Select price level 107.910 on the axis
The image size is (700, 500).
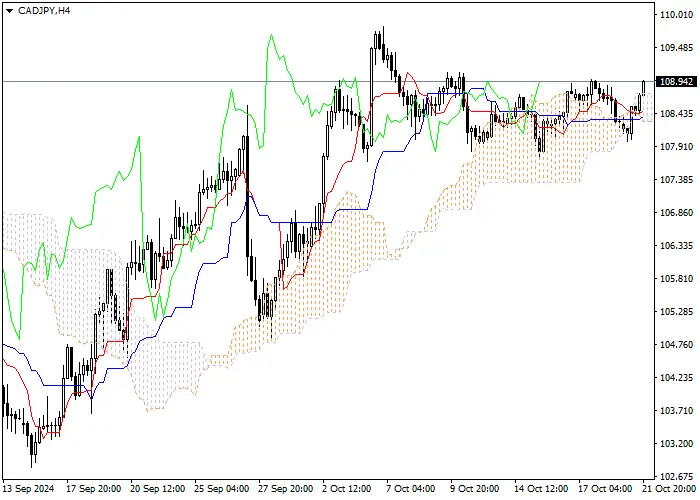click(676, 147)
